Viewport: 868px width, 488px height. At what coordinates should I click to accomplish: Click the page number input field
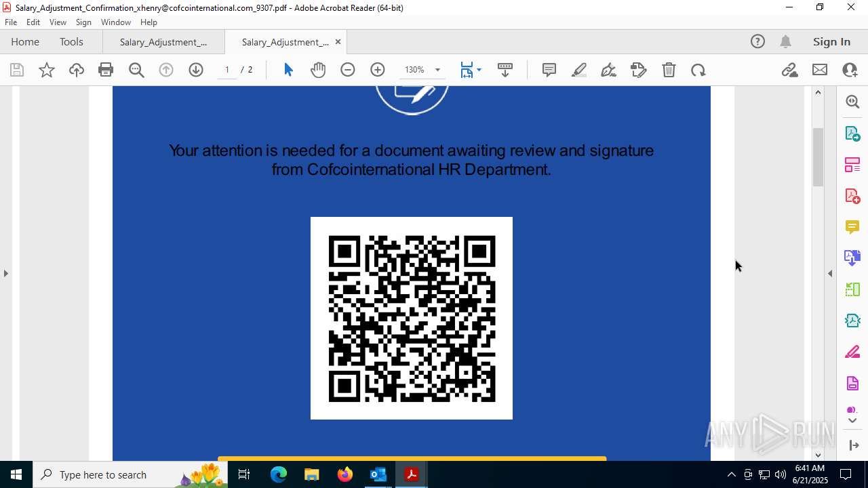click(227, 70)
